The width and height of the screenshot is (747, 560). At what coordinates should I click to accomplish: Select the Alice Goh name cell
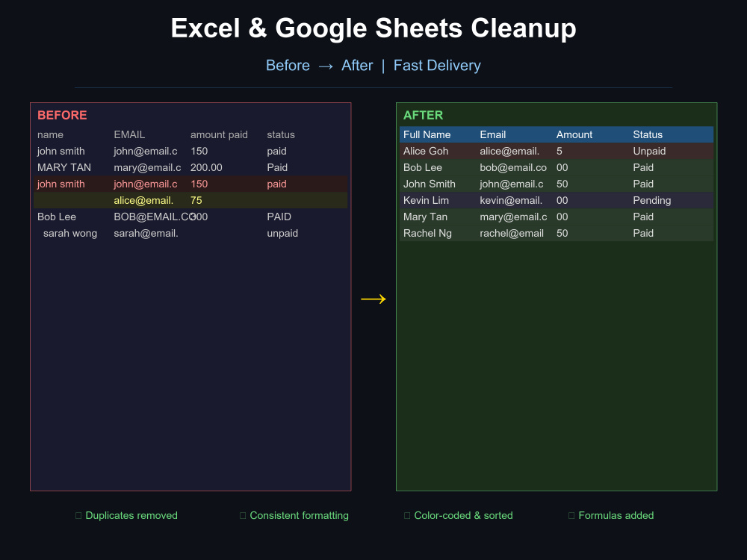426,151
